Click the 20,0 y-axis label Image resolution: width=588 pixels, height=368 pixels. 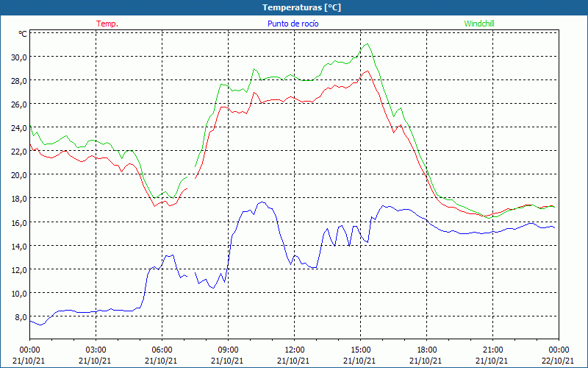pyautogui.click(x=19, y=175)
